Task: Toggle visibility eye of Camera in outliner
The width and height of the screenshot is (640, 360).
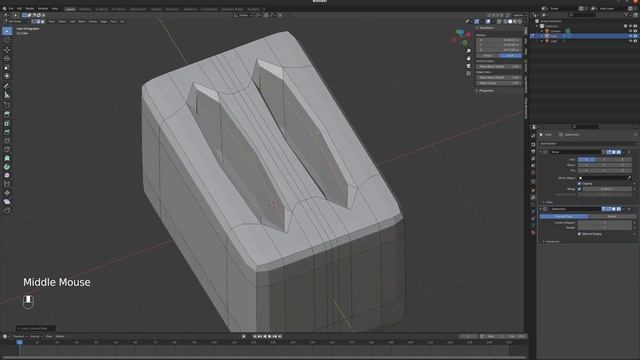Action: 630,31
